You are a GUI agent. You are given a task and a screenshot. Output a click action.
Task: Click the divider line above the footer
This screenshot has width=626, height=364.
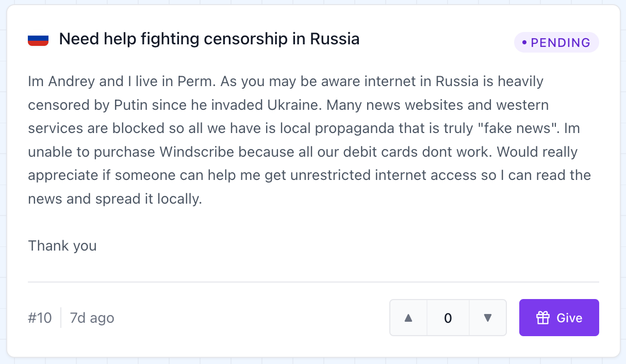tap(314, 282)
